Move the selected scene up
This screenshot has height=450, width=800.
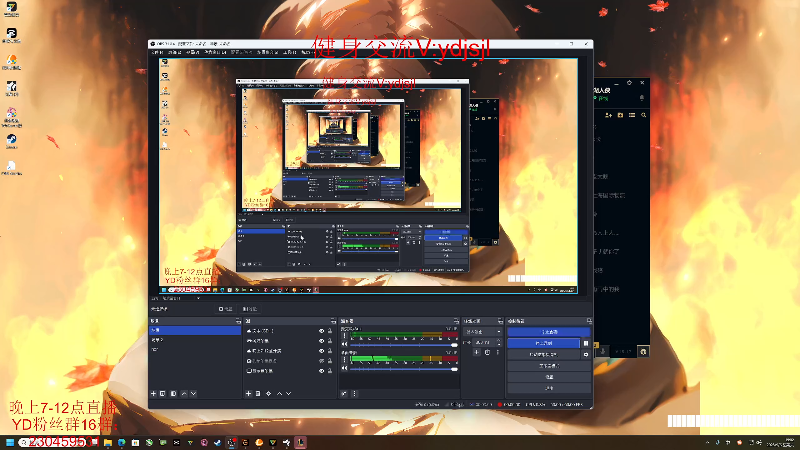184,393
